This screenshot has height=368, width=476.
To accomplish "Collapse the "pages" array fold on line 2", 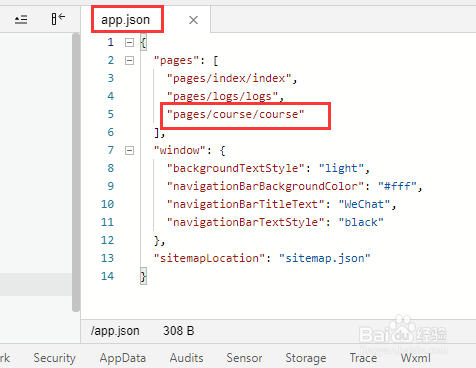I will pyautogui.click(x=129, y=60).
